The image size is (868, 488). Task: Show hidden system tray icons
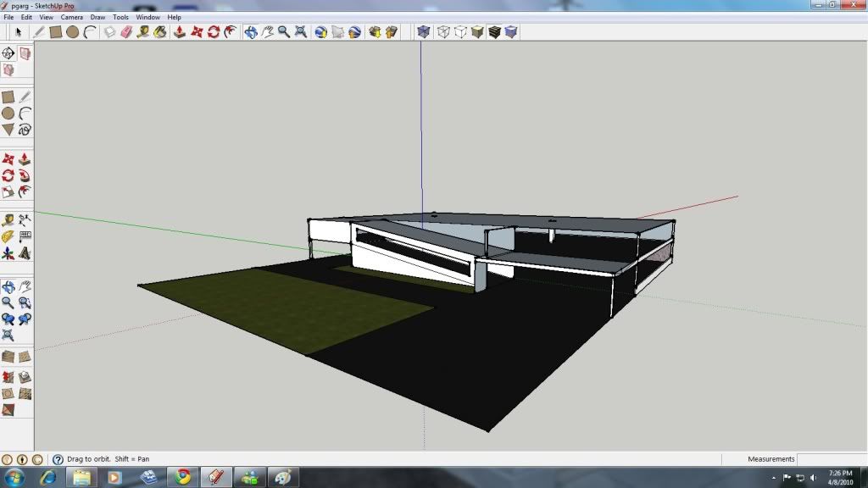pyautogui.click(x=774, y=477)
